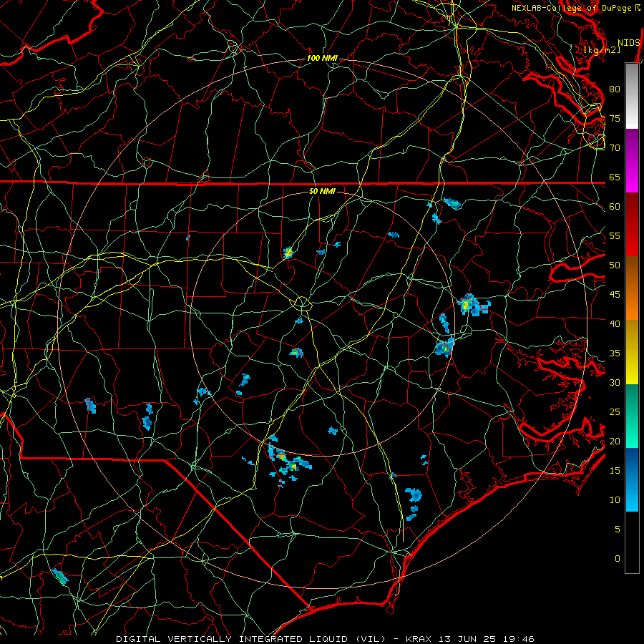644x644 pixels.
Task: Click the 13 JUN 25 date in the caption
Action: pyautogui.click(x=467, y=639)
